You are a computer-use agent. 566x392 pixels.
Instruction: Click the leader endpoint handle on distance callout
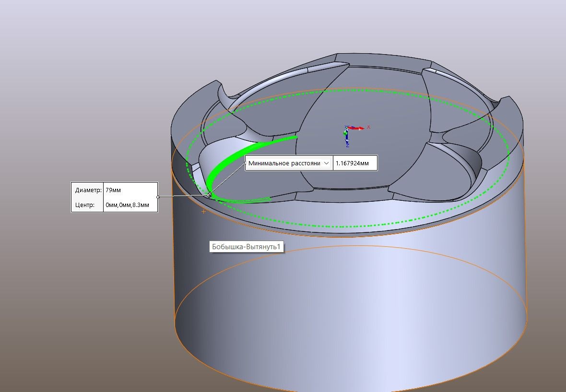pyautogui.click(x=246, y=163)
